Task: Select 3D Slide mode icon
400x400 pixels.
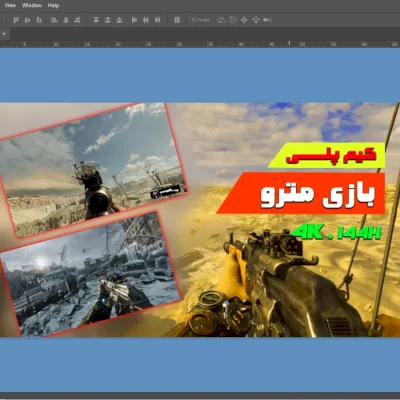Action: (x=256, y=20)
